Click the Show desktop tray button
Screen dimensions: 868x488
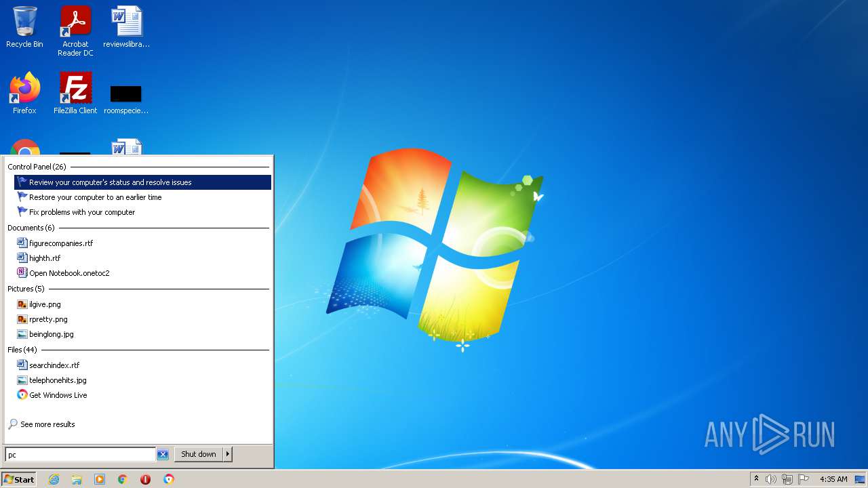click(x=860, y=479)
